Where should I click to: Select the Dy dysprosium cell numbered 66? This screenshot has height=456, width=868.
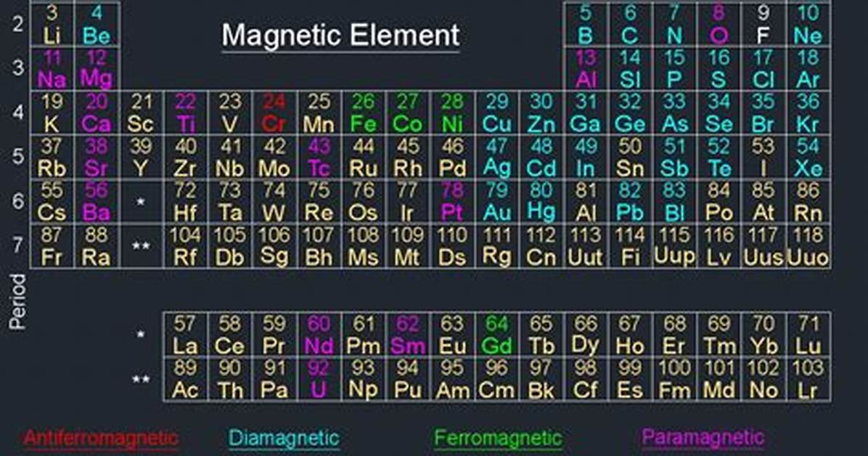click(586, 335)
